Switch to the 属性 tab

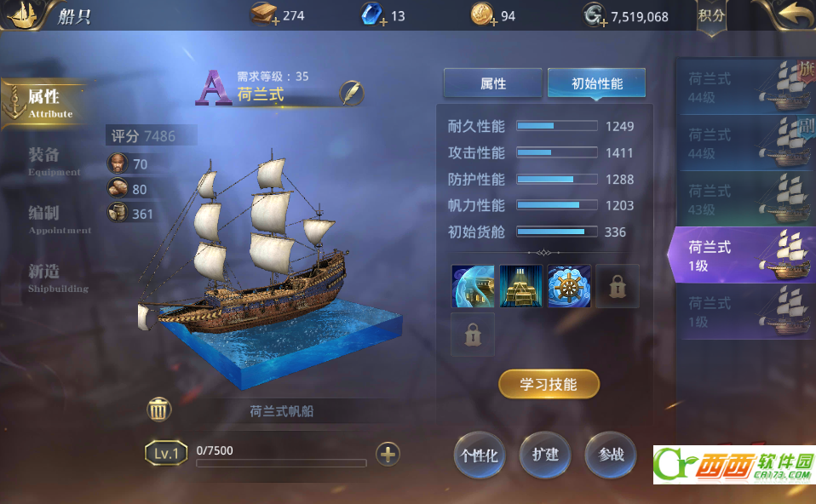tap(493, 83)
